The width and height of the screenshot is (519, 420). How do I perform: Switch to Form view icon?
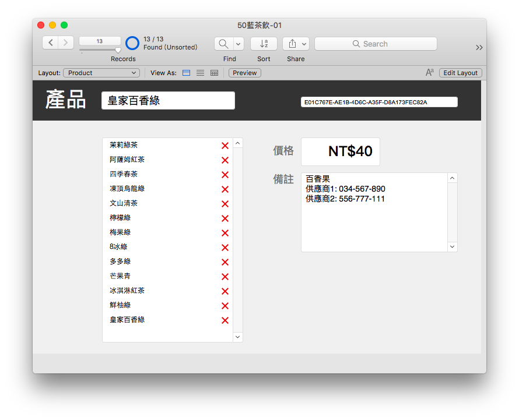click(x=187, y=73)
